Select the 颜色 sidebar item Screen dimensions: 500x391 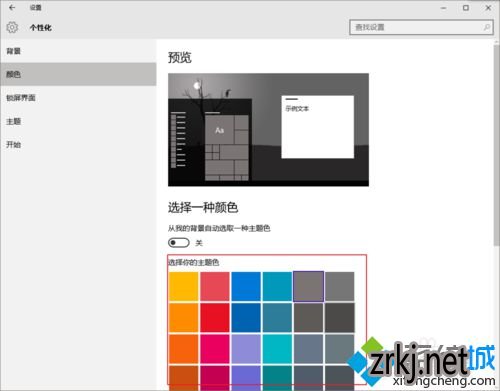click(78, 74)
